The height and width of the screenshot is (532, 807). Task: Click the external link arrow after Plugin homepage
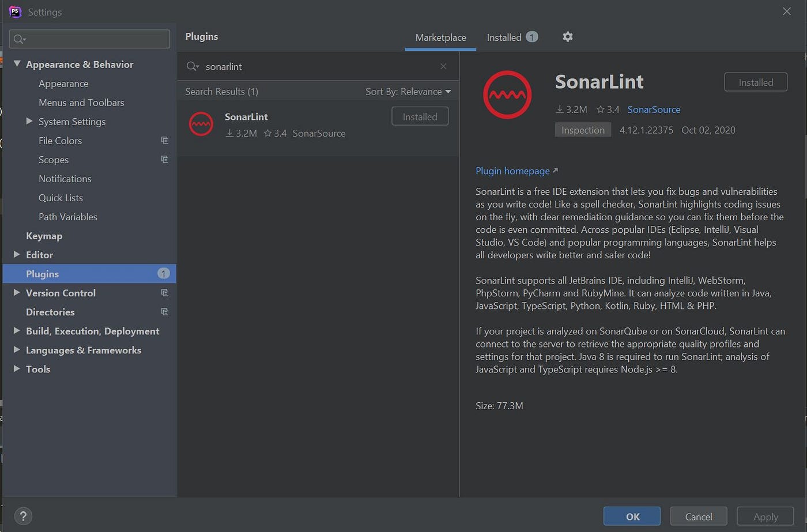click(x=555, y=171)
